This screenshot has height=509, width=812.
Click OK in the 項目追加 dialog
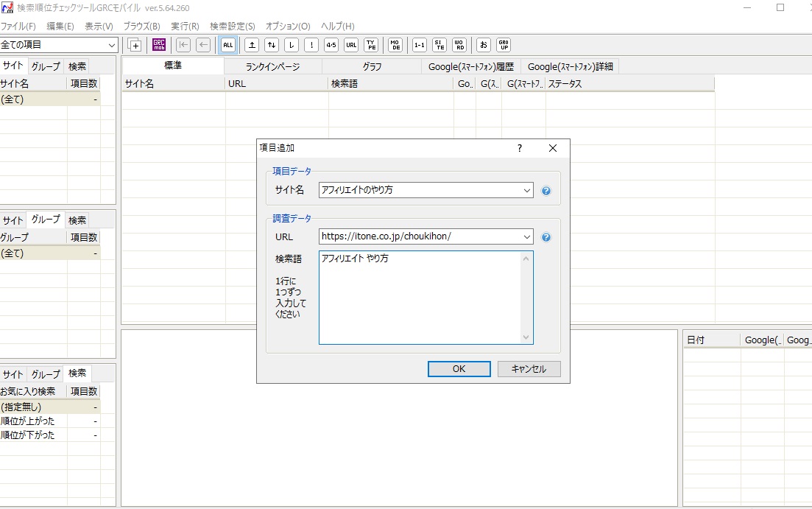[x=459, y=369]
